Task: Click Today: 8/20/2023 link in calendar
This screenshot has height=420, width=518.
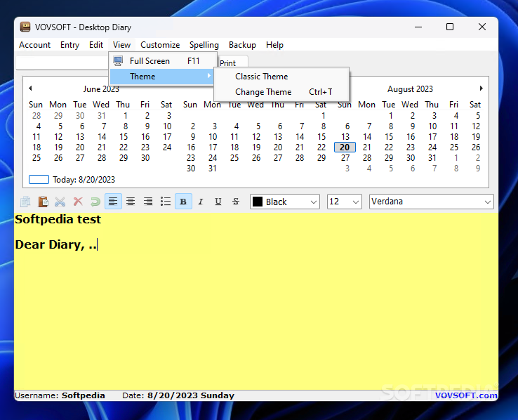Action: tap(72, 179)
